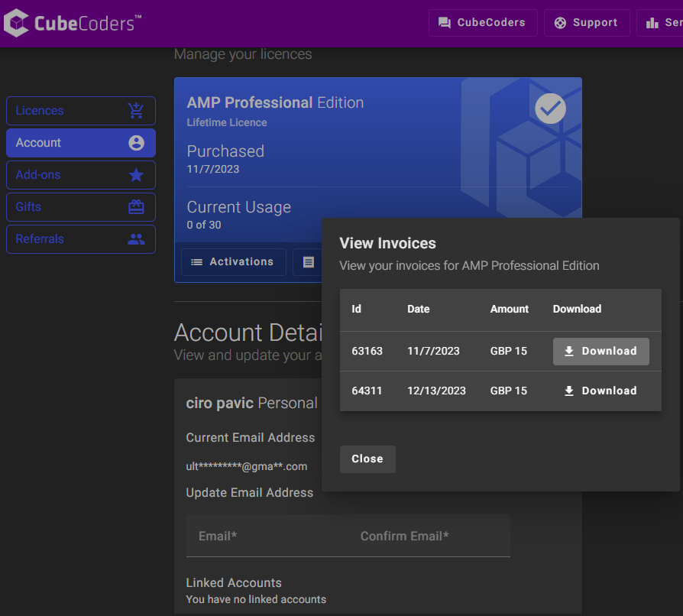Click the ciro pavic Personal heading
This screenshot has width=683, height=616.
click(x=252, y=404)
